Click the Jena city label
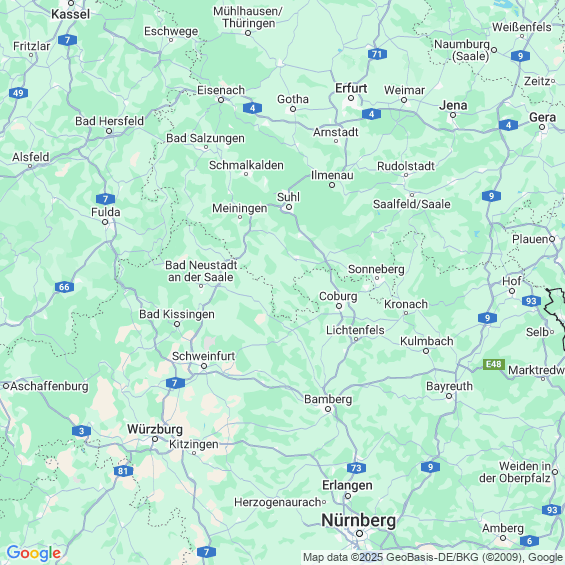Image resolution: width=565 pixels, height=565 pixels. 453,105
